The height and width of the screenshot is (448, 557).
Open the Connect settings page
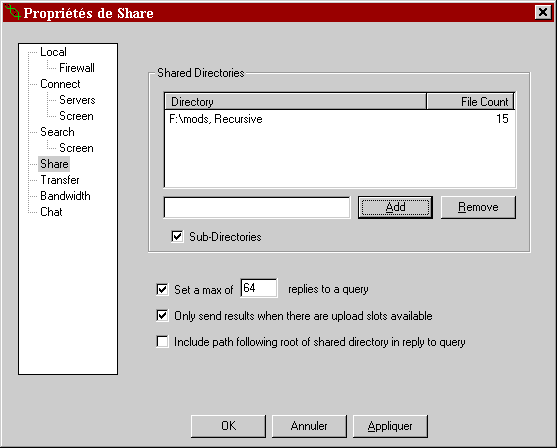tap(60, 84)
